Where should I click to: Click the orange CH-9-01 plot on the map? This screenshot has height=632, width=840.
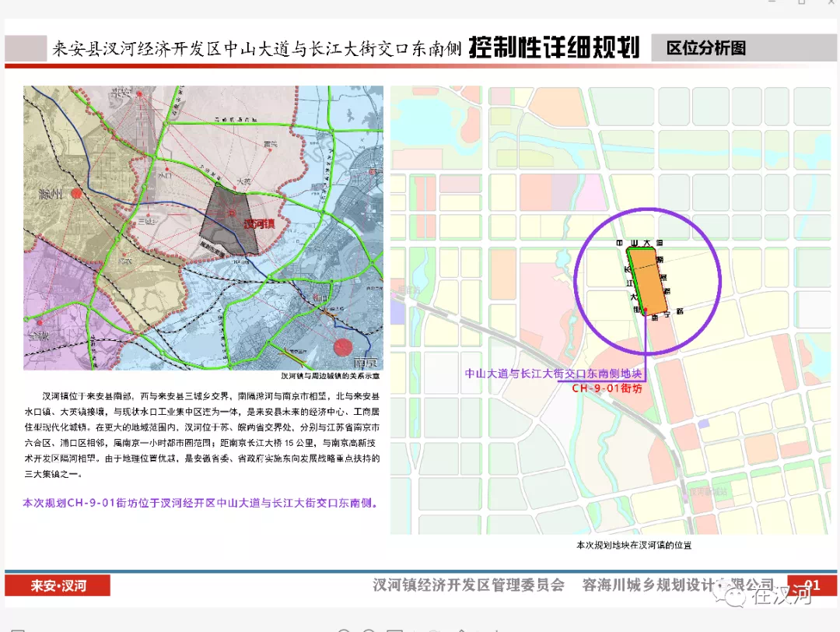point(646,280)
